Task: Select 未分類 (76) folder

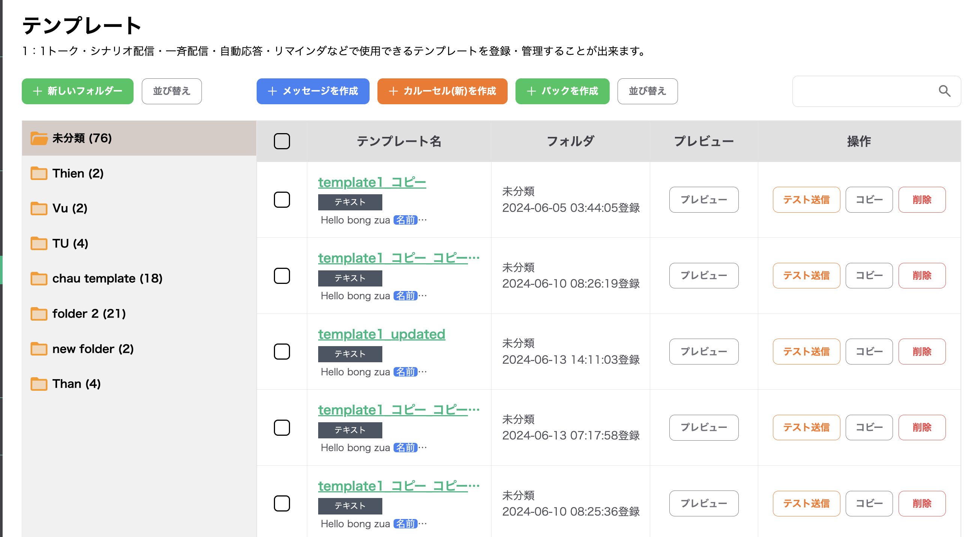Action: (x=139, y=138)
